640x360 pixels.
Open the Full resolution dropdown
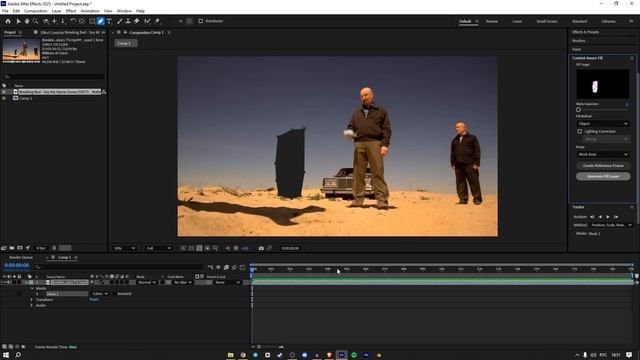[x=158, y=248]
